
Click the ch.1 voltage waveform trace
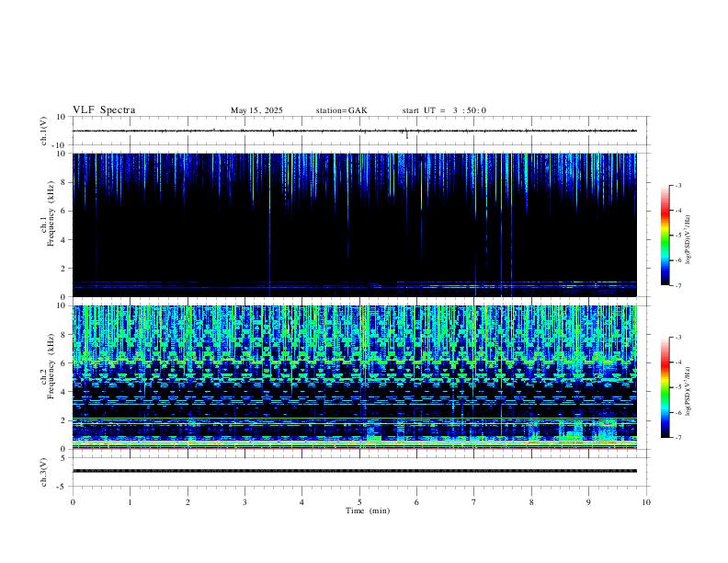click(x=355, y=131)
